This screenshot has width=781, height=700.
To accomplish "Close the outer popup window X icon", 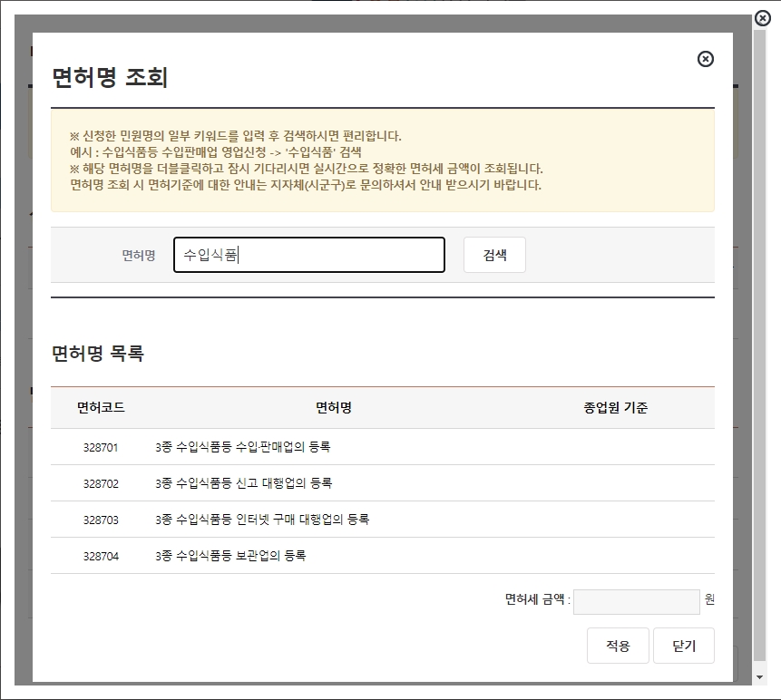I will click(763, 18).
